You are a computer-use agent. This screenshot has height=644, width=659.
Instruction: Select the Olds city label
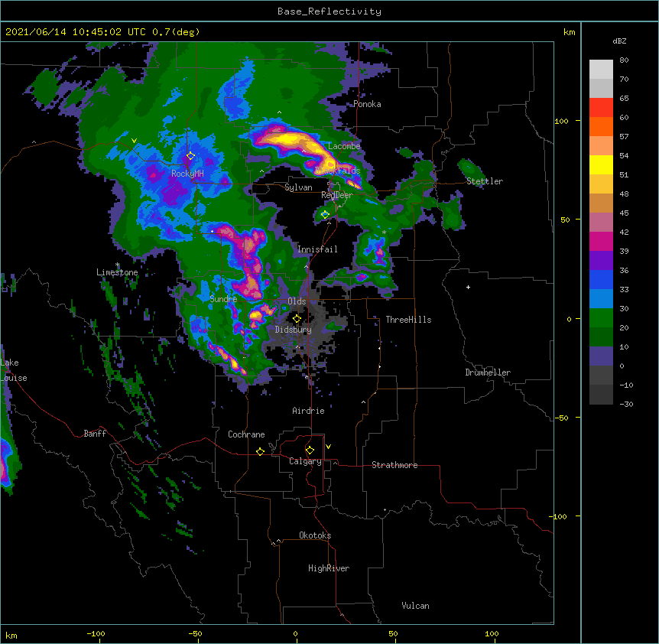(297, 301)
